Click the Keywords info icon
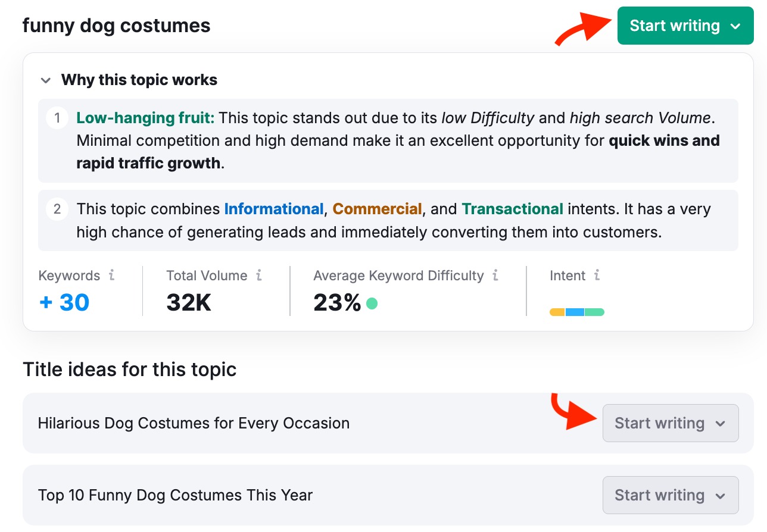This screenshot has height=532, width=767. coord(111,276)
